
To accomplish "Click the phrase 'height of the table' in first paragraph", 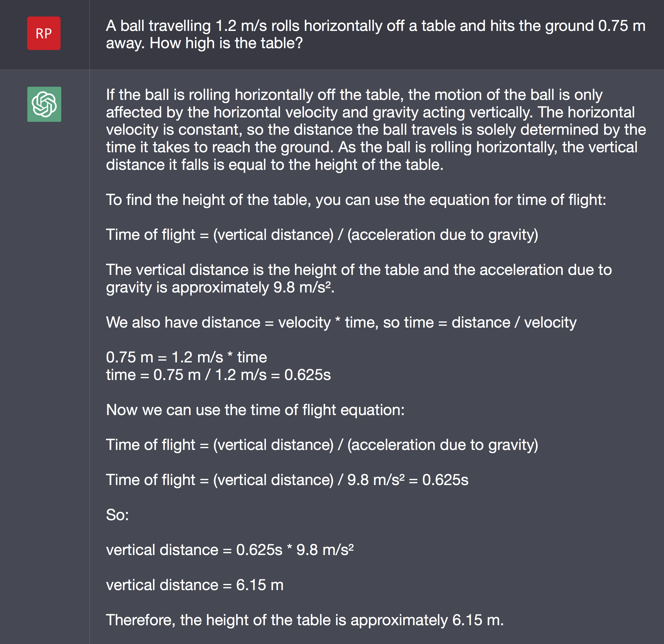I will point(379,165).
